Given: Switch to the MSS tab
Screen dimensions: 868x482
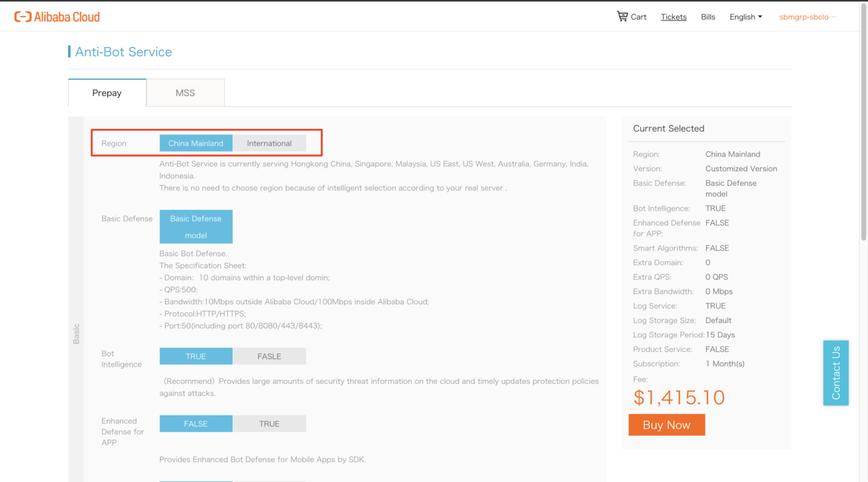Looking at the screenshot, I should click(185, 92).
